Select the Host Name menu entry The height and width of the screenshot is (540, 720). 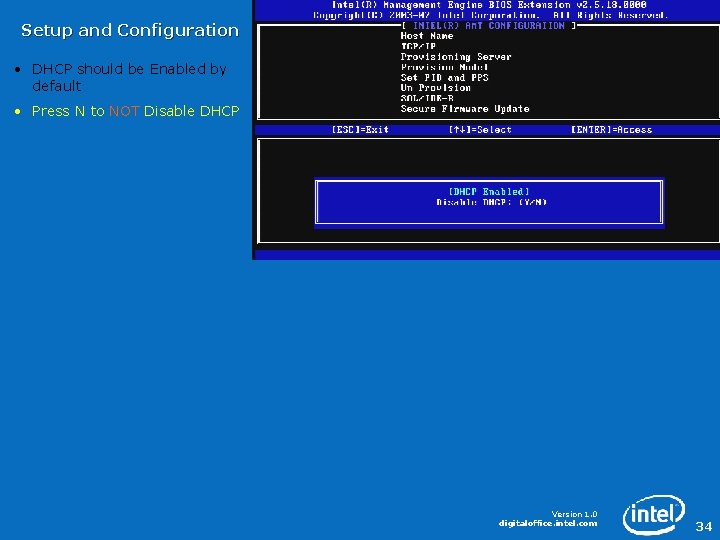427,36
